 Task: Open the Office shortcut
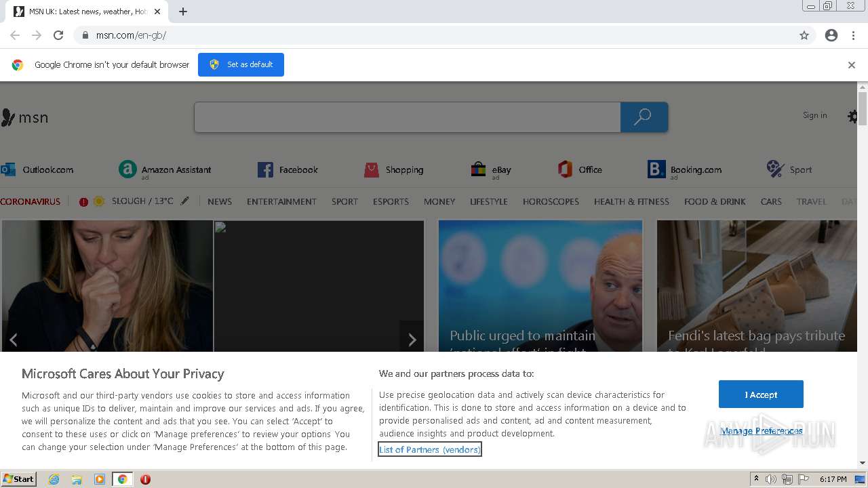[x=580, y=169]
